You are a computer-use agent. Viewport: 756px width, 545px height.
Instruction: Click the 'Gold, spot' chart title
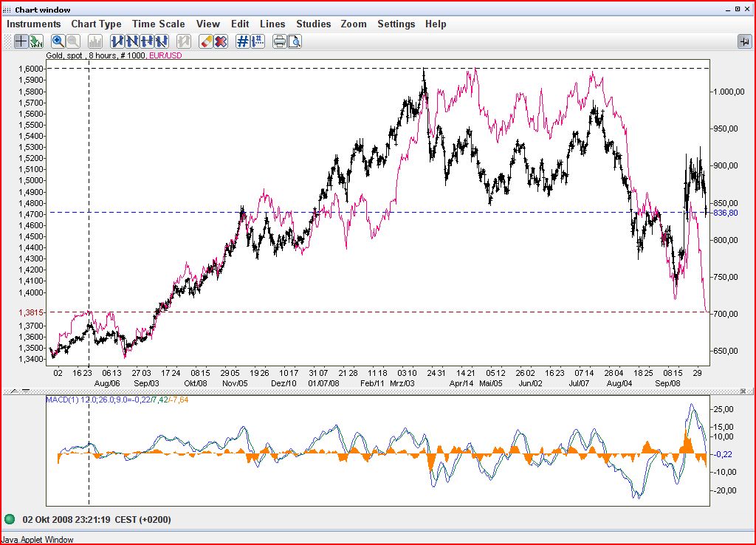coord(64,55)
